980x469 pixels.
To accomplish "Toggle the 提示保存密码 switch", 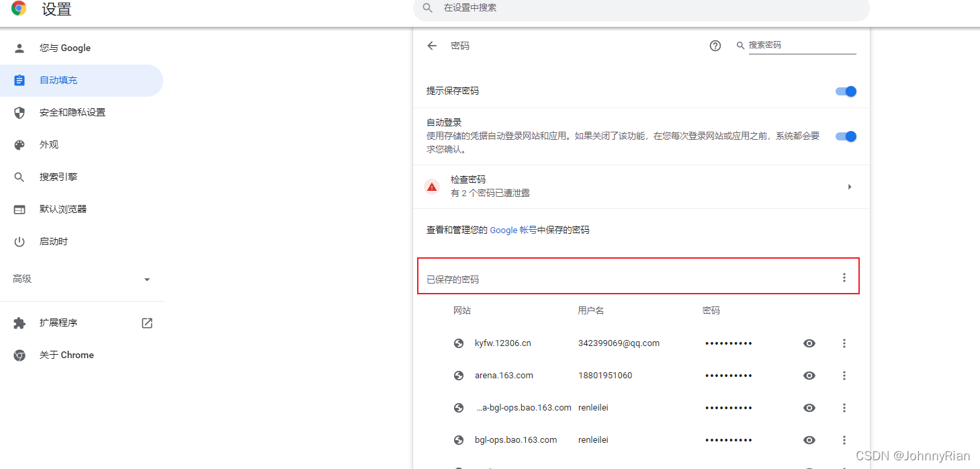I will 846,91.
